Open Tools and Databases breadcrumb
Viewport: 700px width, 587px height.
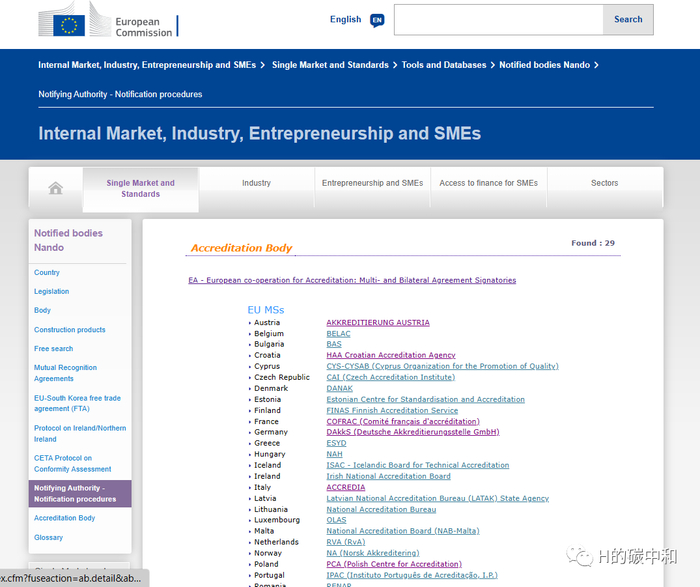tap(444, 65)
